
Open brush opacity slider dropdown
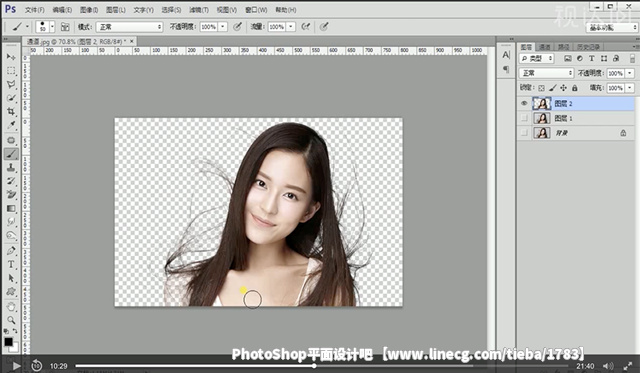[223, 27]
